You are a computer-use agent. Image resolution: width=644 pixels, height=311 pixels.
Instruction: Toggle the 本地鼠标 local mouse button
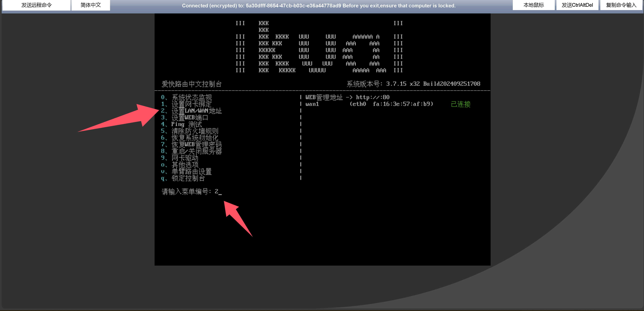click(x=533, y=5)
